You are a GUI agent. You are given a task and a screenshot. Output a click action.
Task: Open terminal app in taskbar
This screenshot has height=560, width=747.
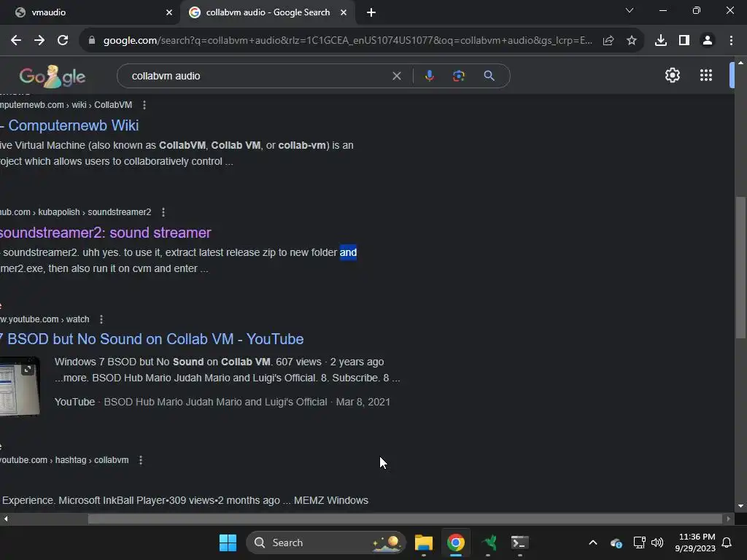point(519,542)
